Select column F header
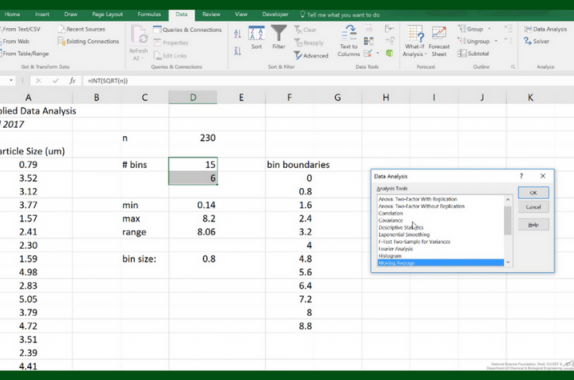Image resolution: width=574 pixels, height=380 pixels. pyautogui.click(x=289, y=97)
